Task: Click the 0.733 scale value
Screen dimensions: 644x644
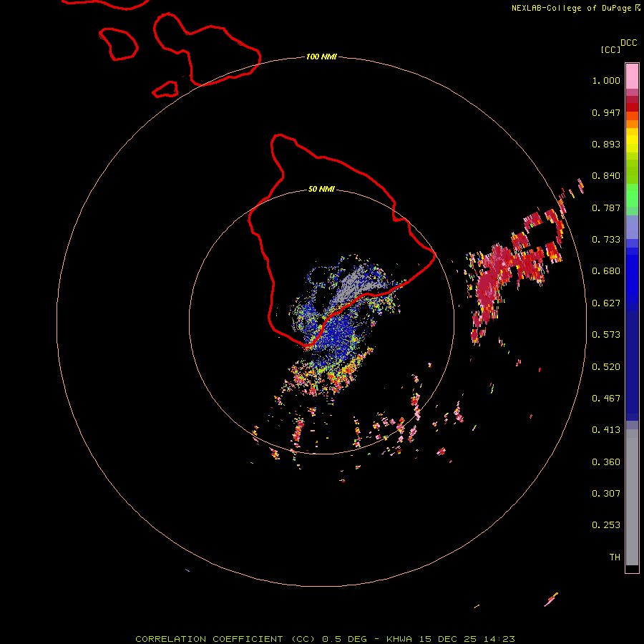Action: coord(606,240)
